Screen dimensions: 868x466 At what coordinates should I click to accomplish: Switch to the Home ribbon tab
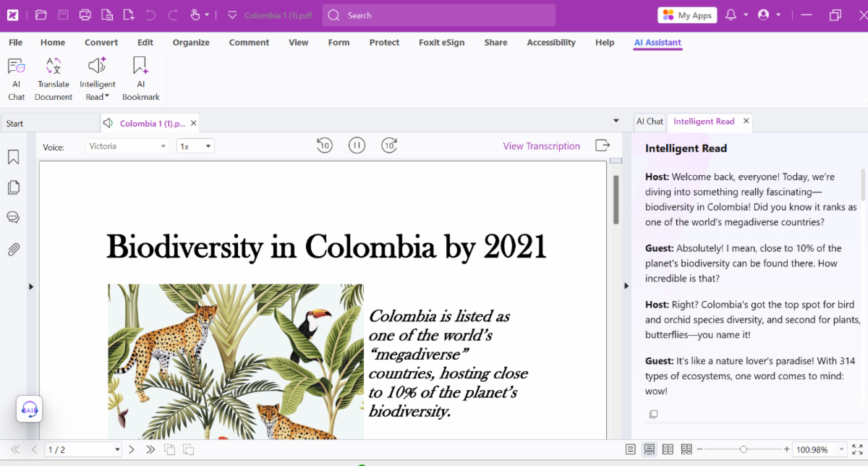[53, 43]
